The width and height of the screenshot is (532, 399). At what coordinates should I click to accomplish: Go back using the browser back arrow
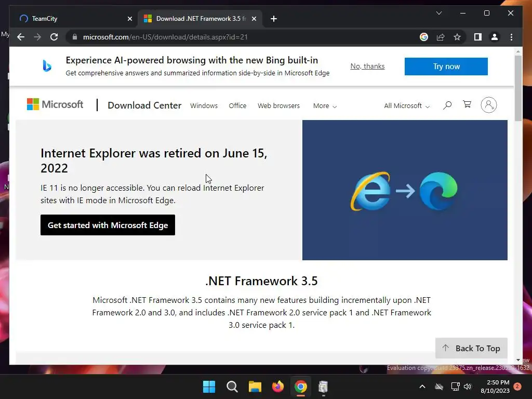click(21, 37)
